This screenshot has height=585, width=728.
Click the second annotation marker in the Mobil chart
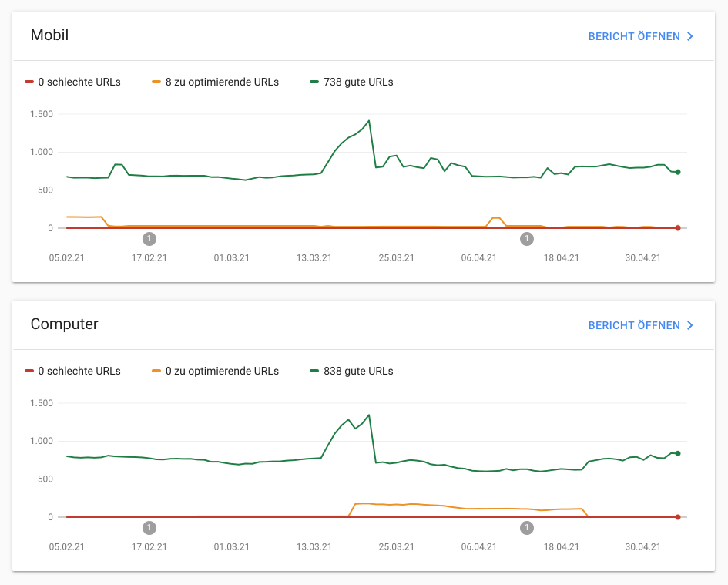(x=527, y=239)
